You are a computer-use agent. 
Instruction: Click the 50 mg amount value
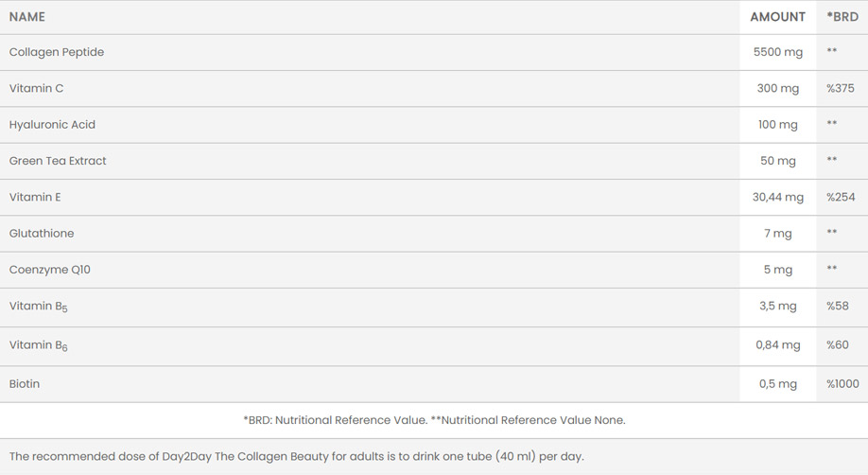point(777,161)
